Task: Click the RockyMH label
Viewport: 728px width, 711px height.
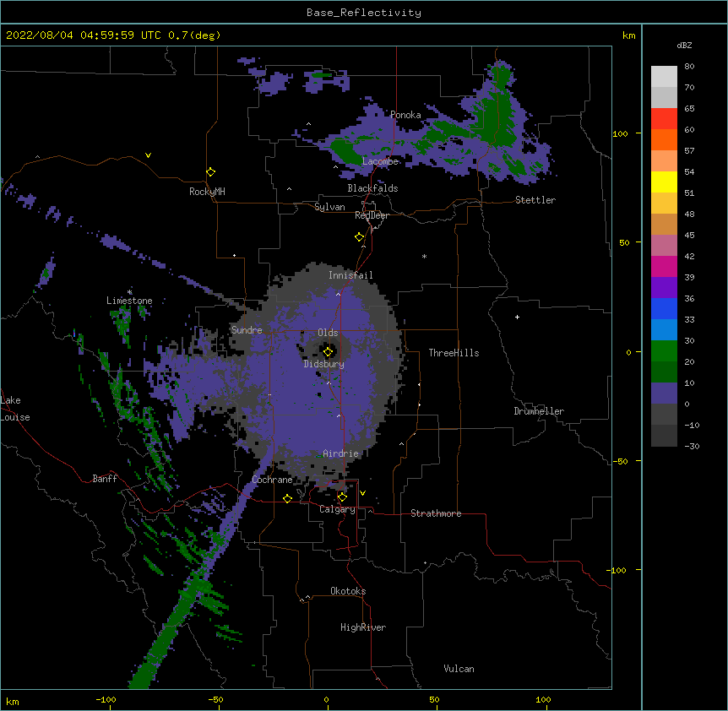Action: click(x=207, y=192)
